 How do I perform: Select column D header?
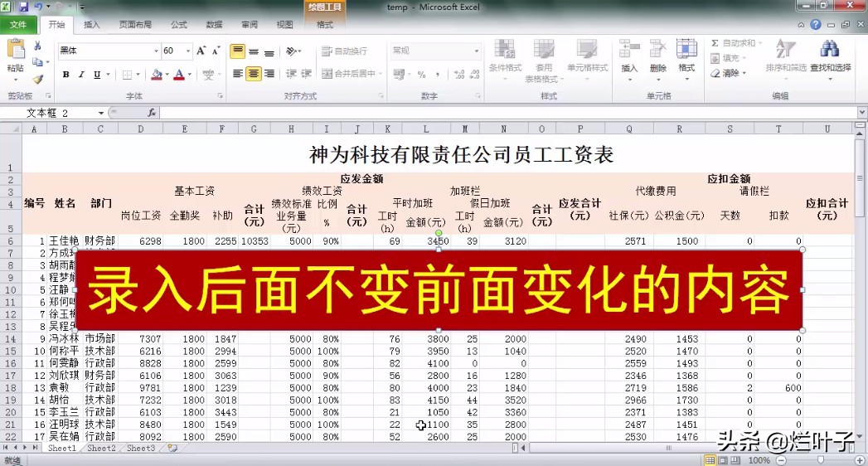(x=141, y=129)
